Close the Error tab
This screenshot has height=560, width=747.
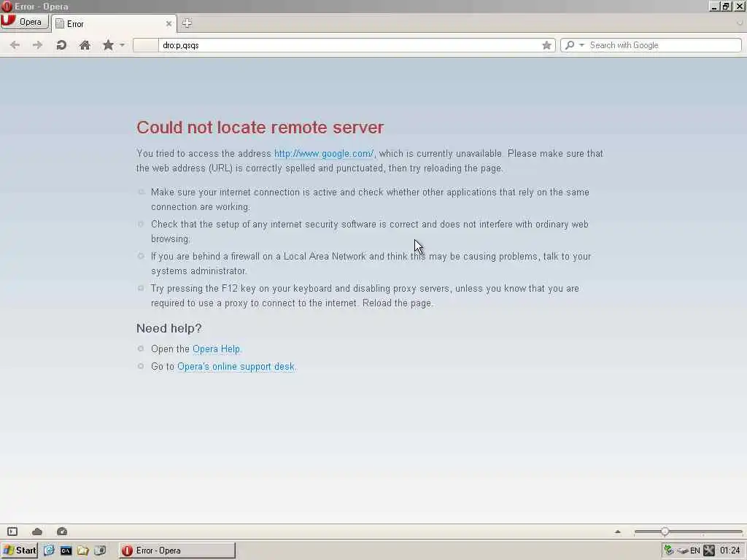pyautogui.click(x=169, y=24)
